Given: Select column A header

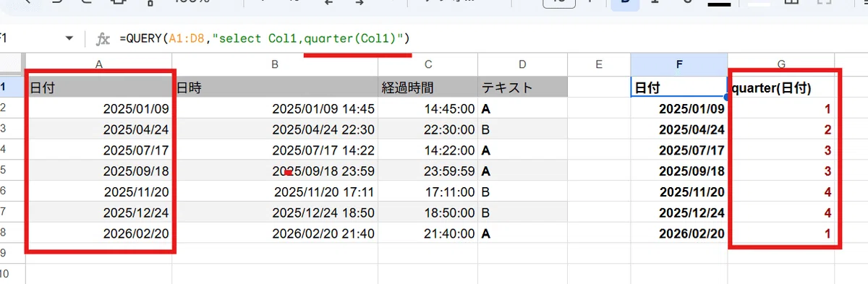Looking at the screenshot, I should pyautogui.click(x=99, y=64).
